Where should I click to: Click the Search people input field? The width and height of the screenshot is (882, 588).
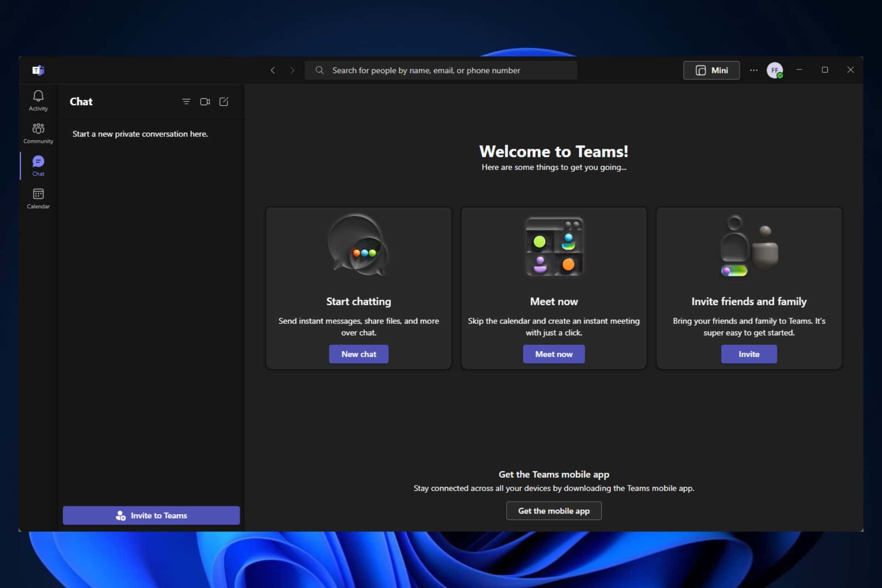click(x=441, y=70)
